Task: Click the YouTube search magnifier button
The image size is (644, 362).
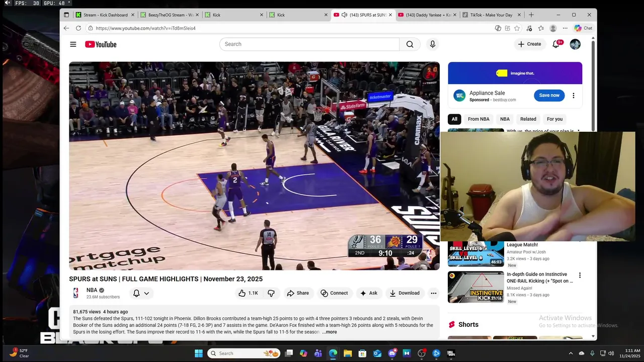Action: click(410, 44)
